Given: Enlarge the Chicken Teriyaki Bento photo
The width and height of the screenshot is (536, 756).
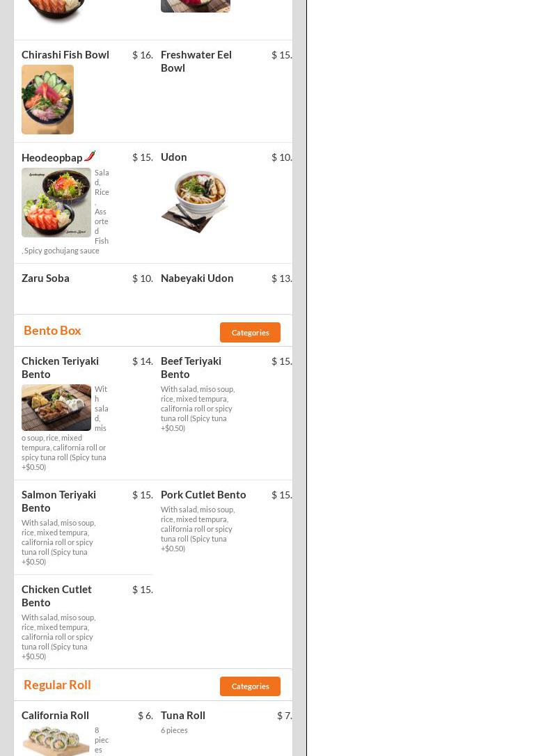Looking at the screenshot, I should point(56,407).
